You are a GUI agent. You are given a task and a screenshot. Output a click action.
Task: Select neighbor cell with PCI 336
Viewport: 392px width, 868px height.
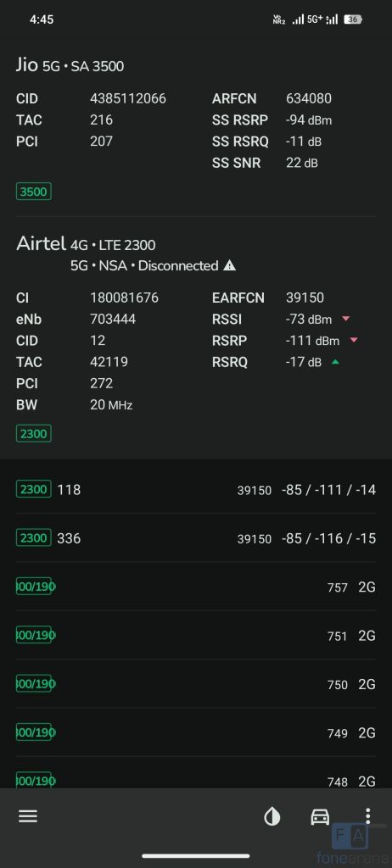click(x=196, y=538)
